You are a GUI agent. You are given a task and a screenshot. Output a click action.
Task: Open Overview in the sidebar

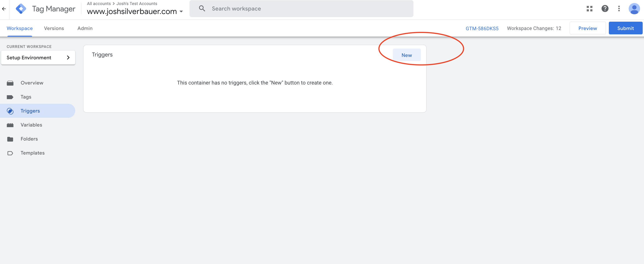(38, 83)
